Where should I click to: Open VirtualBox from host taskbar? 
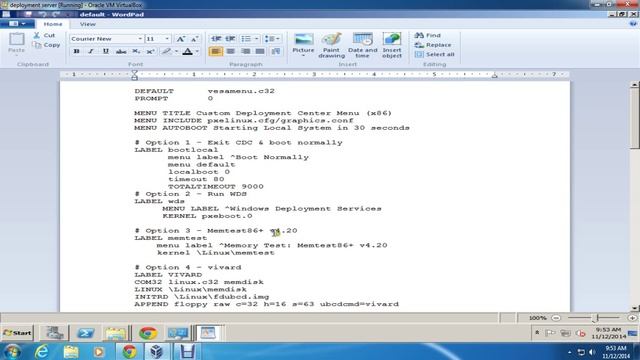157,351
